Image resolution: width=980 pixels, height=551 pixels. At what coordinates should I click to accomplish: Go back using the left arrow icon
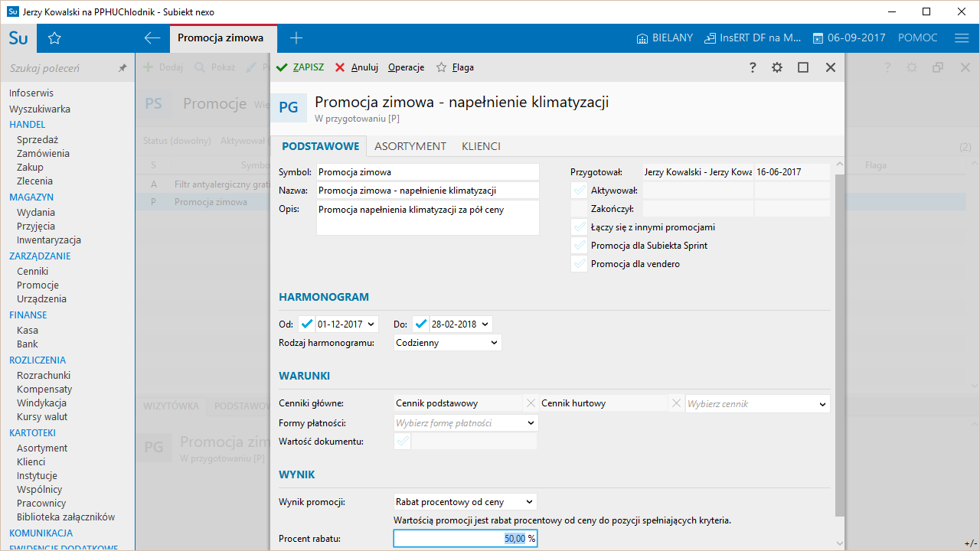point(152,38)
